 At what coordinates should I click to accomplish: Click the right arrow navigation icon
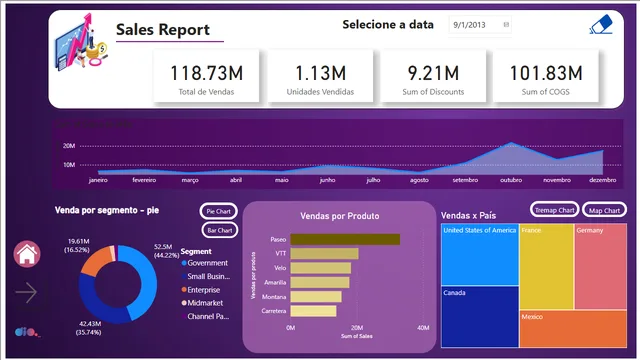[27, 292]
